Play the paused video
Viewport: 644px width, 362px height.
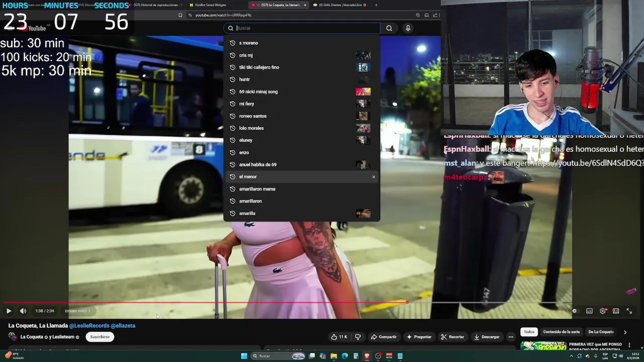pos(9,311)
